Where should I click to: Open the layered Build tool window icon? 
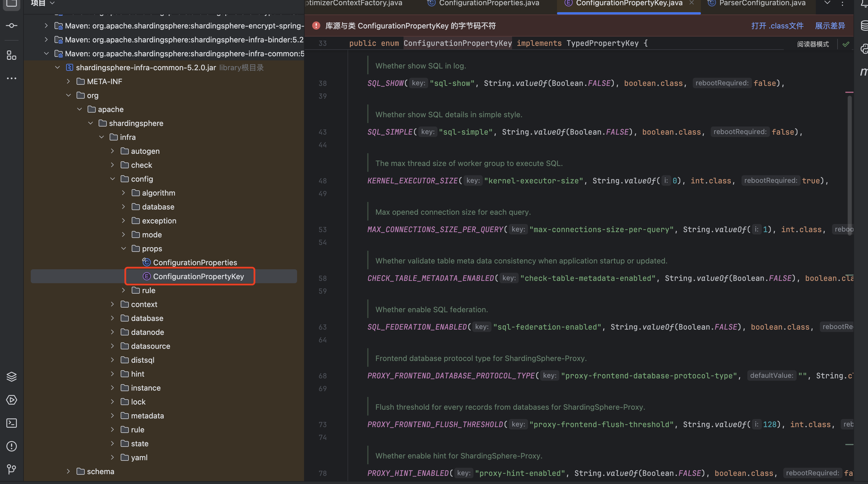coord(11,376)
